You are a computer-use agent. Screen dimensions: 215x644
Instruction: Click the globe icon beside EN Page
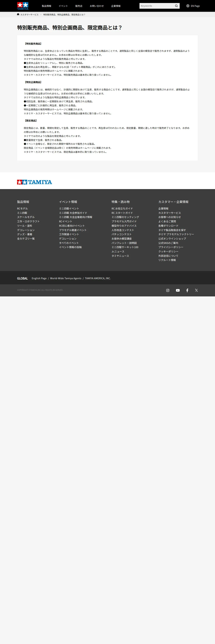tap(188, 6)
